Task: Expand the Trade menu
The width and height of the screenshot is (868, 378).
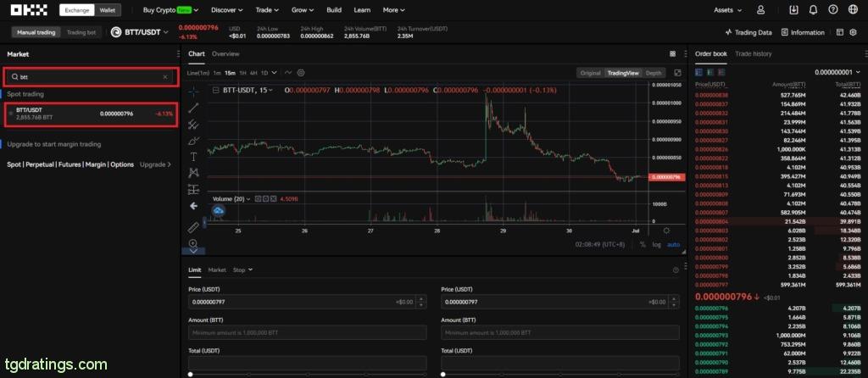Action: click(x=267, y=10)
